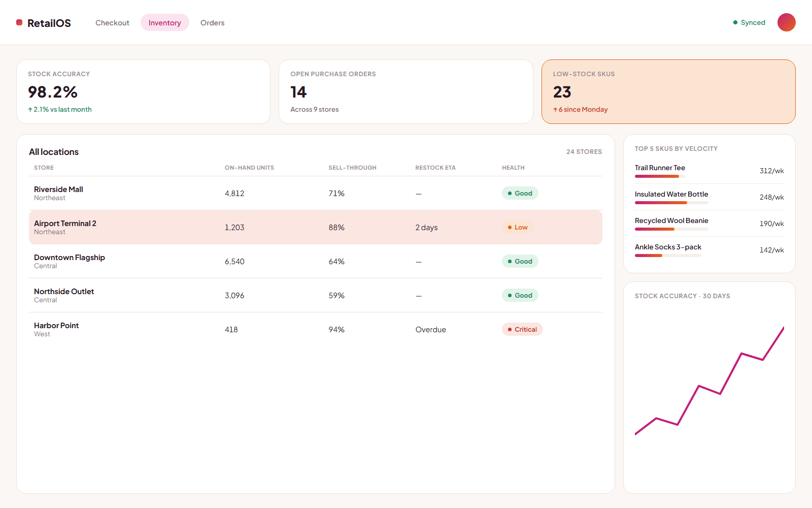Click the Critical badge for Harbor Point

[522, 329]
